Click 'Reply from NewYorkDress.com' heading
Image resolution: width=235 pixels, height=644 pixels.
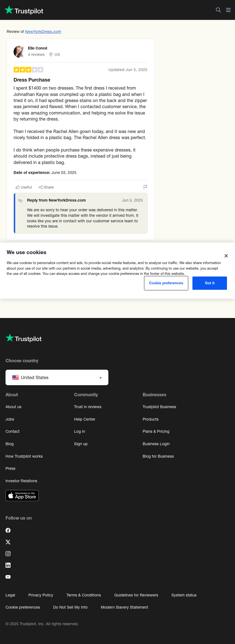56,200
